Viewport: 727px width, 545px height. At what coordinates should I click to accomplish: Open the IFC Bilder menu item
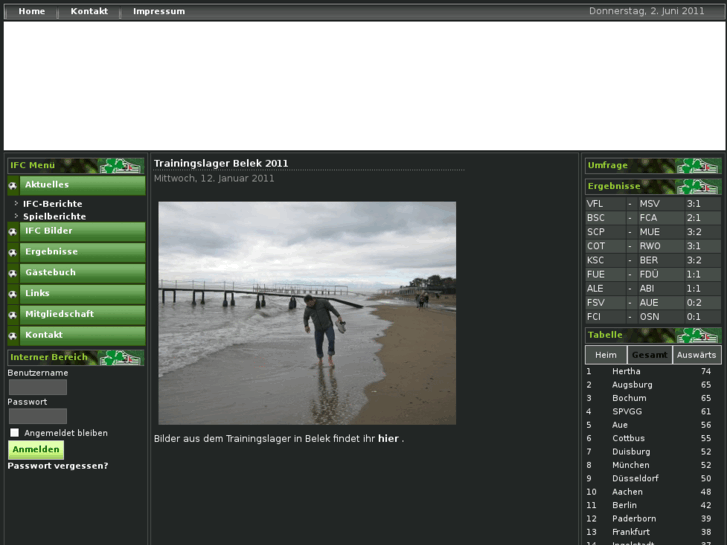click(x=83, y=231)
